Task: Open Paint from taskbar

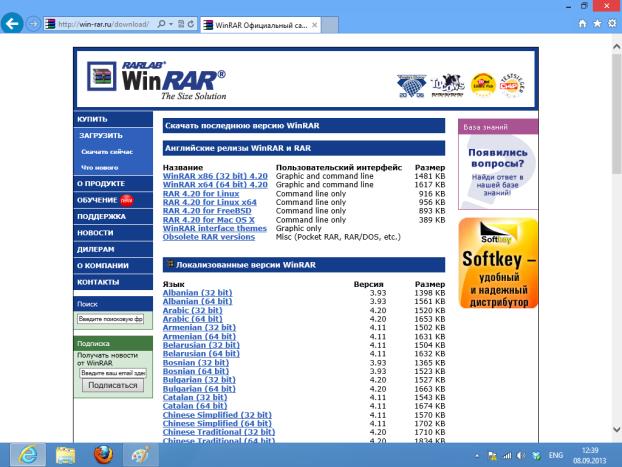Action: click(140, 455)
